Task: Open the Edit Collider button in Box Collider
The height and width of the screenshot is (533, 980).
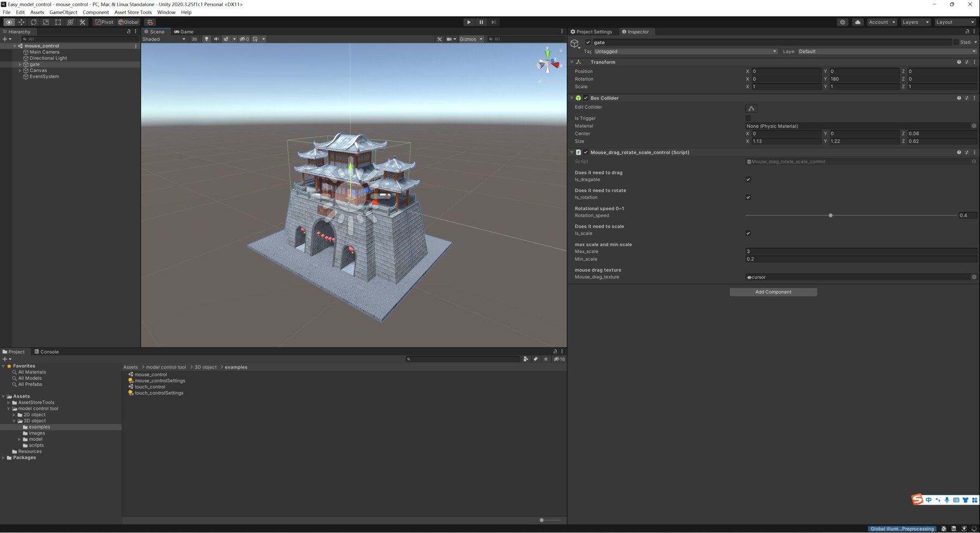Action: pyautogui.click(x=751, y=108)
